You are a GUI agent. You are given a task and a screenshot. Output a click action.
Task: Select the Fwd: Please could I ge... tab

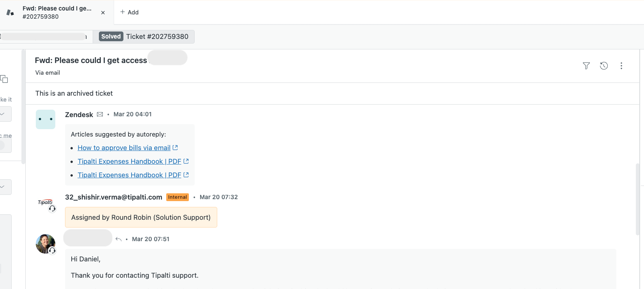[57, 12]
